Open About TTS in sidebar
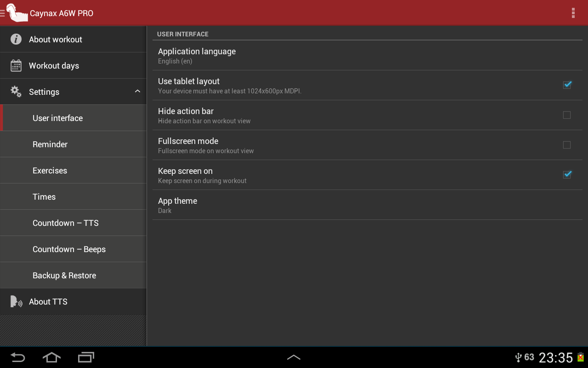The image size is (588, 368). pyautogui.click(x=73, y=301)
